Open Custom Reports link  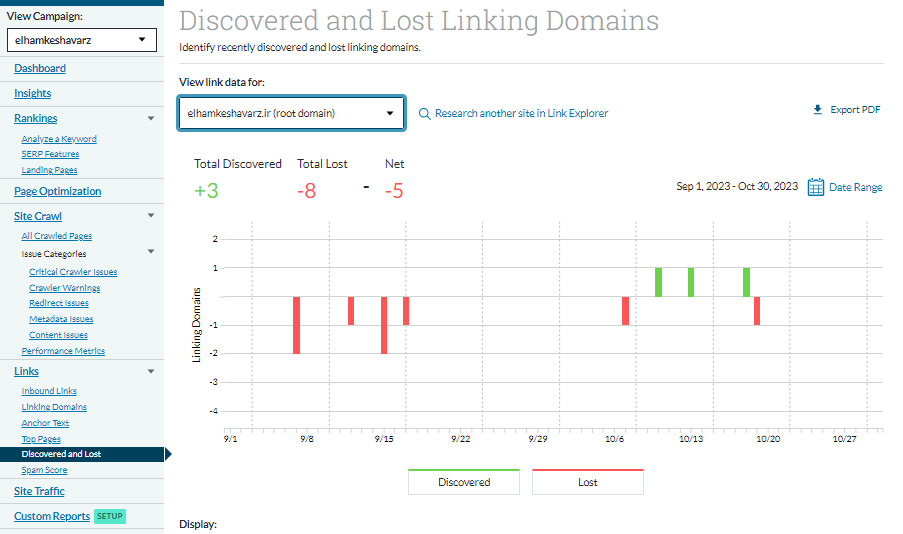pyautogui.click(x=51, y=517)
